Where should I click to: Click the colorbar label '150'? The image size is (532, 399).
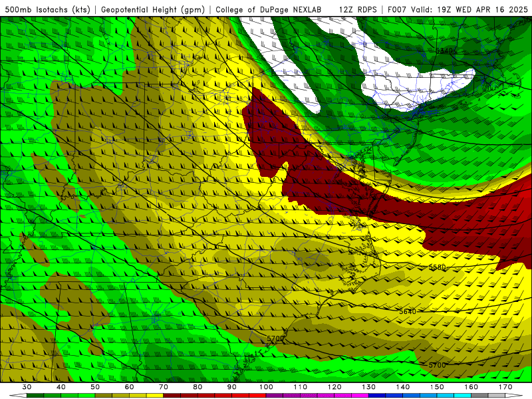pos(437,387)
